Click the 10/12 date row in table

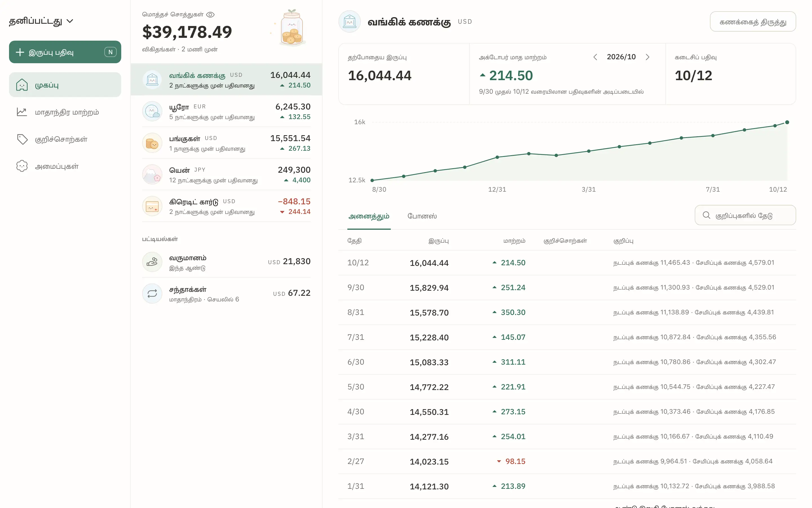[x=567, y=263]
